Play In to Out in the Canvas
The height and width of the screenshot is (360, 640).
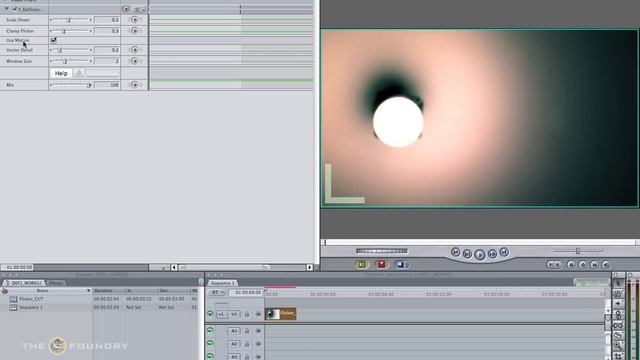pyautogui.click(x=467, y=254)
